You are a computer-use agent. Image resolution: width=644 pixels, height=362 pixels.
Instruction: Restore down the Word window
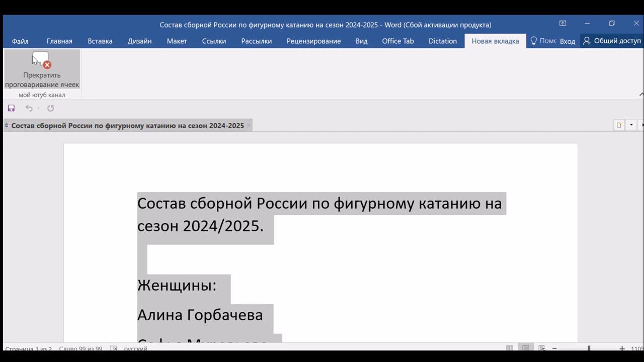tap(612, 24)
